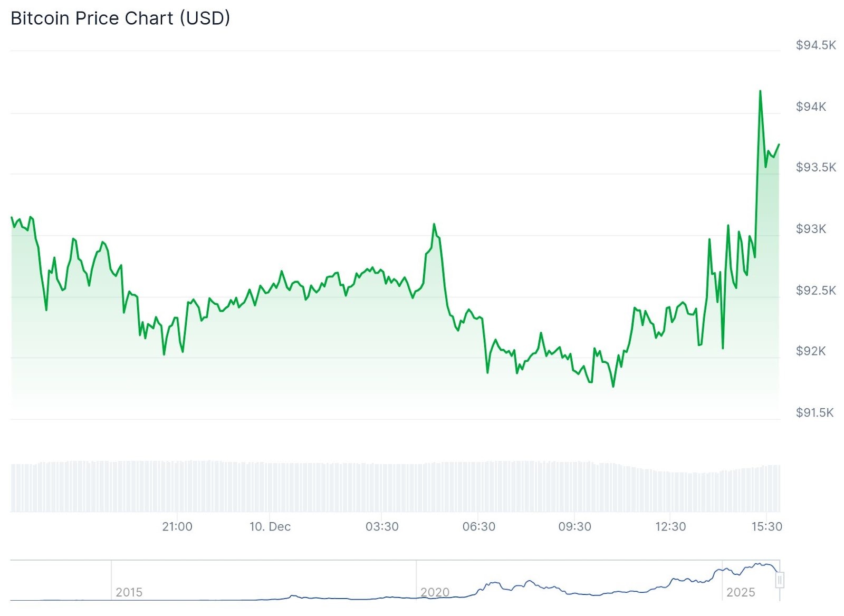Image resolution: width=844 pixels, height=616 pixels.
Task: Click the highest price spike on the line
Action: click(x=760, y=91)
